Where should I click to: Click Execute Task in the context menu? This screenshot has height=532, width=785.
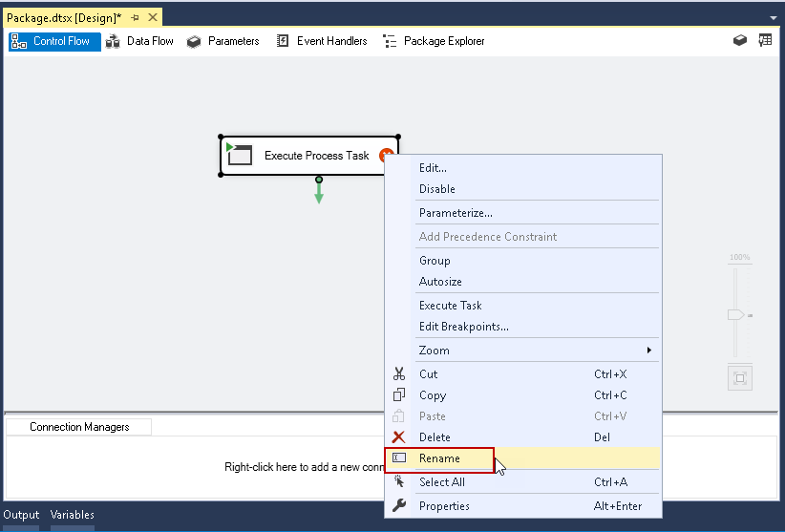coord(451,306)
